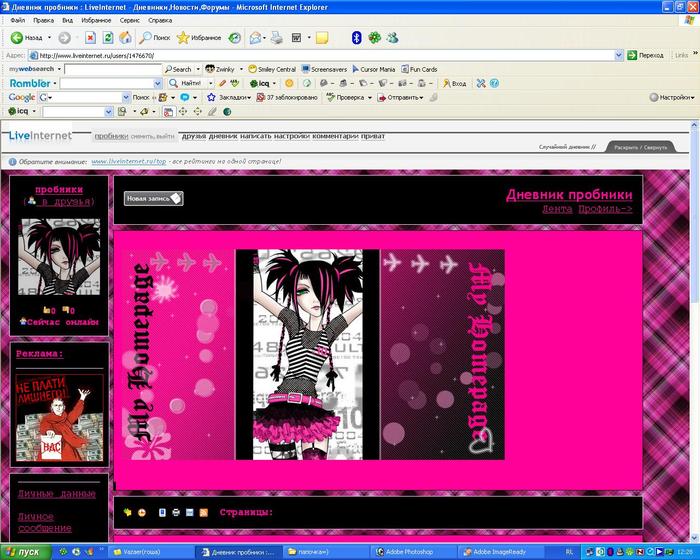Click the RSS feed icon in diary footer
The image size is (700, 560).
tap(204, 513)
